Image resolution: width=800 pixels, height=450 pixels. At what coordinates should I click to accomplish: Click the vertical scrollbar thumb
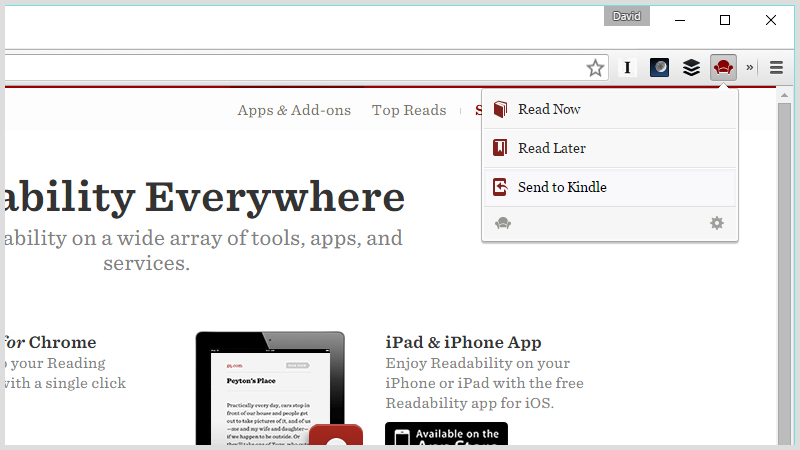(x=784, y=273)
